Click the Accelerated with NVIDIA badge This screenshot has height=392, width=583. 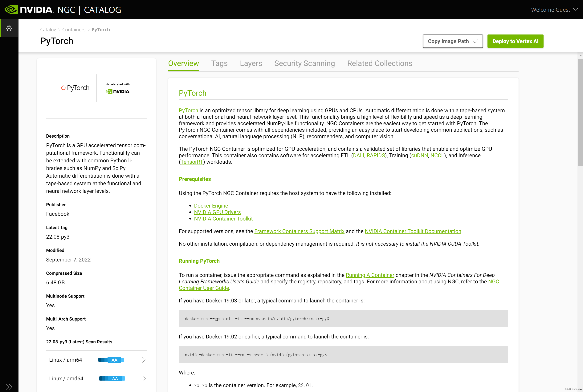[x=118, y=88]
